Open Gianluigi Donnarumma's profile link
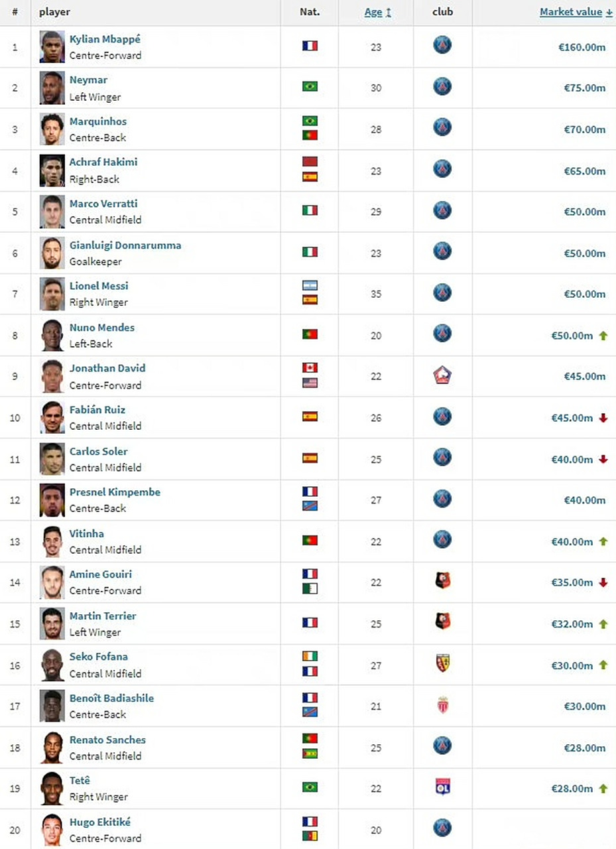 tap(125, 245)
